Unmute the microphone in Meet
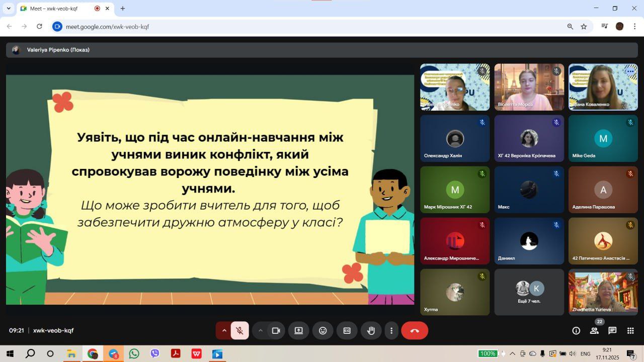Viewport: 644px width, 362px height. click(240, 330)
